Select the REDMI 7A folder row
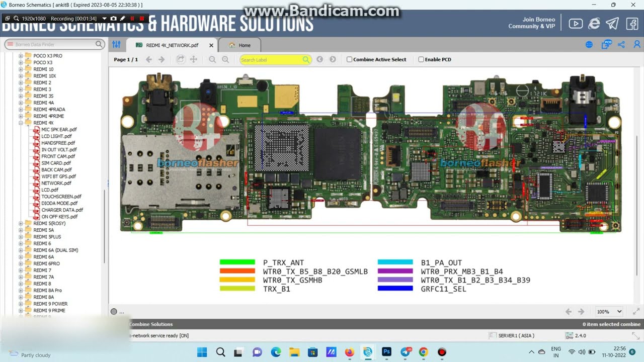644x362 pixels. 43,277
